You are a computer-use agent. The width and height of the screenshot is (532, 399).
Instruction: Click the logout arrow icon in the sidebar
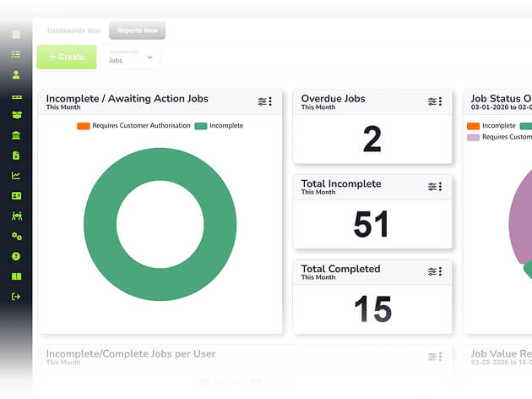tap(16, 297)
